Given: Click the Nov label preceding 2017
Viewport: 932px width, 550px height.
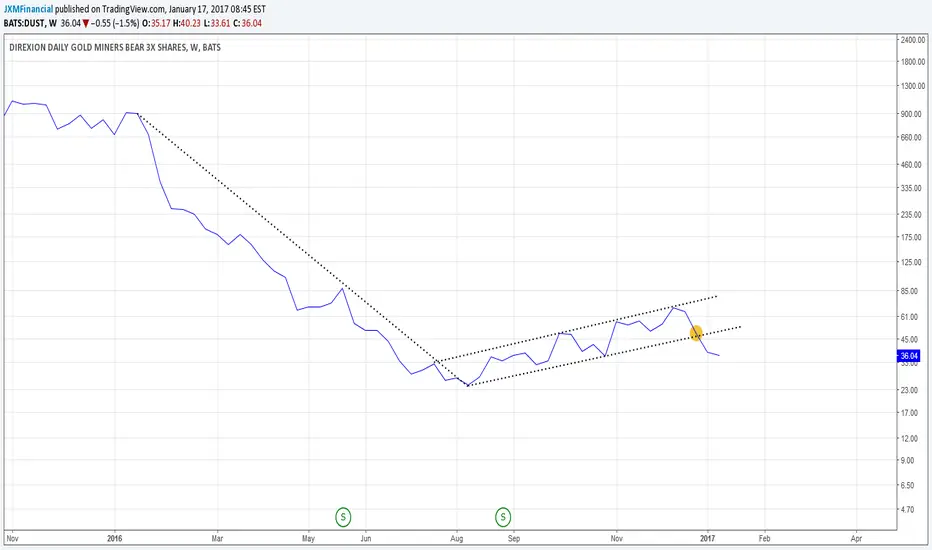Looking at the screenshot, I should click(x=616, y=539).
